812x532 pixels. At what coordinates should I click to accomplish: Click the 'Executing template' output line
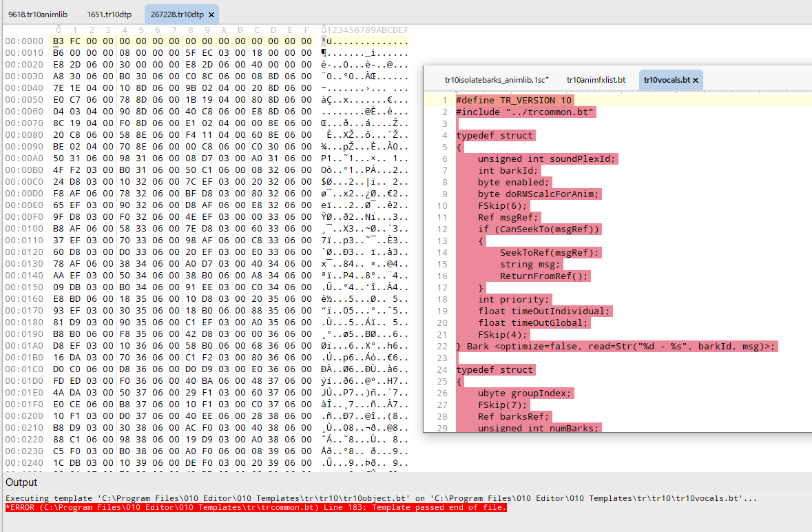[x=381, y=498]
